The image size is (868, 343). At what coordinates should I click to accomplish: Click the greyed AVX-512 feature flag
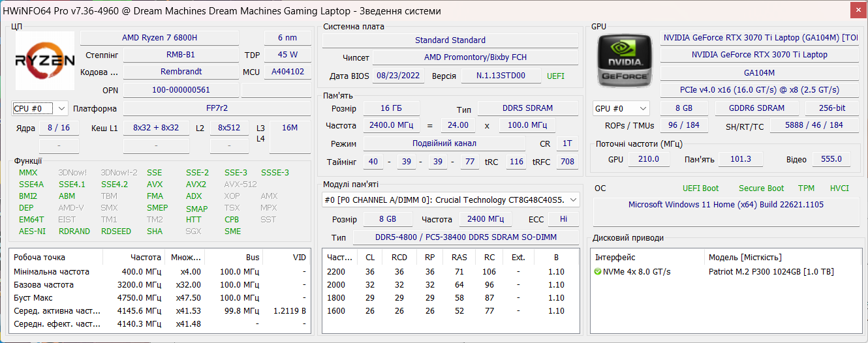(x=240, y=185)
